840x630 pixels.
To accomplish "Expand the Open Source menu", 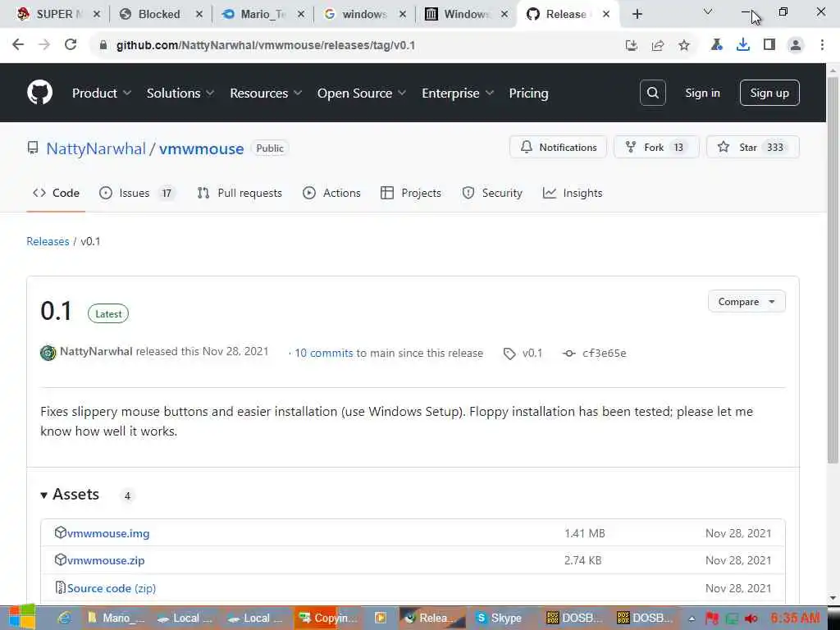I will pyautogui.click(x=362, y=93).
